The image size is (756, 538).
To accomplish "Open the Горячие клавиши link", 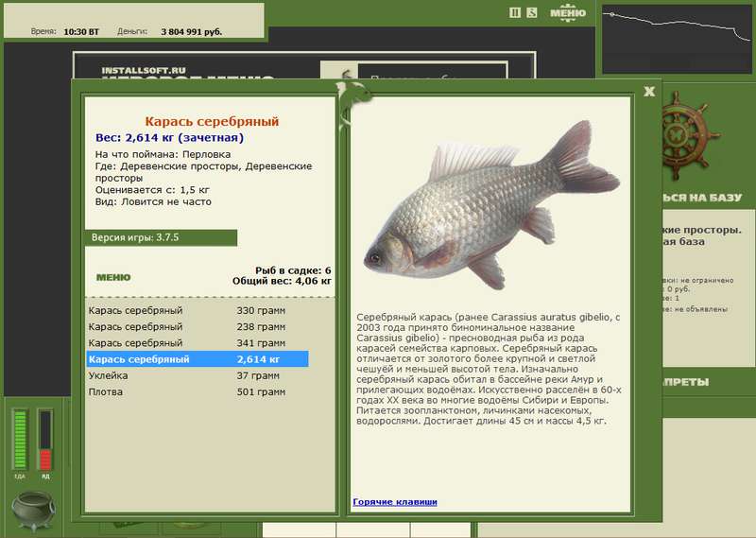I will pyautogui.click(x=395, y=502).
